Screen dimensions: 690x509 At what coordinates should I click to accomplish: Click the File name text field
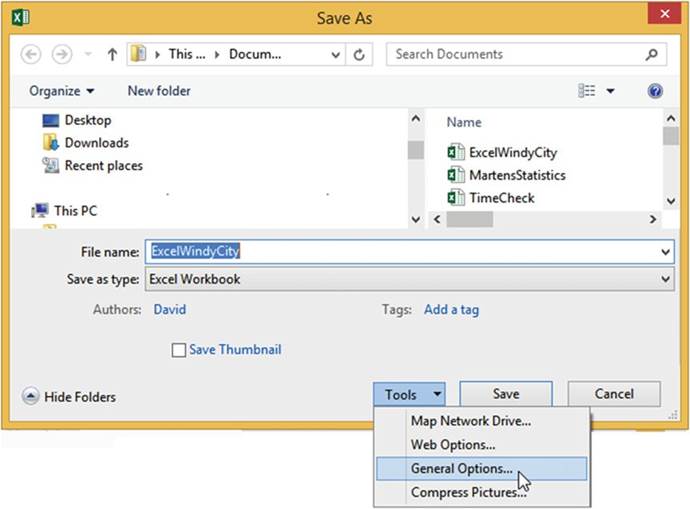[400, 253]
